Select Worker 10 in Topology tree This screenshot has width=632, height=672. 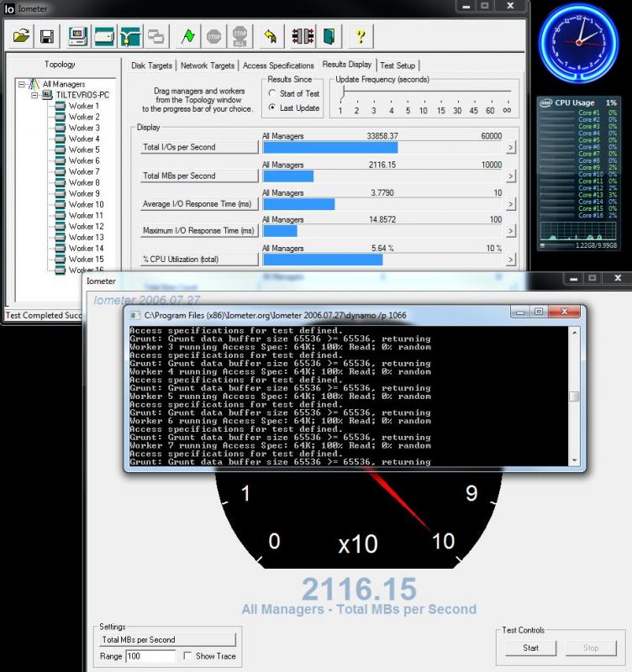click(87, 204)
